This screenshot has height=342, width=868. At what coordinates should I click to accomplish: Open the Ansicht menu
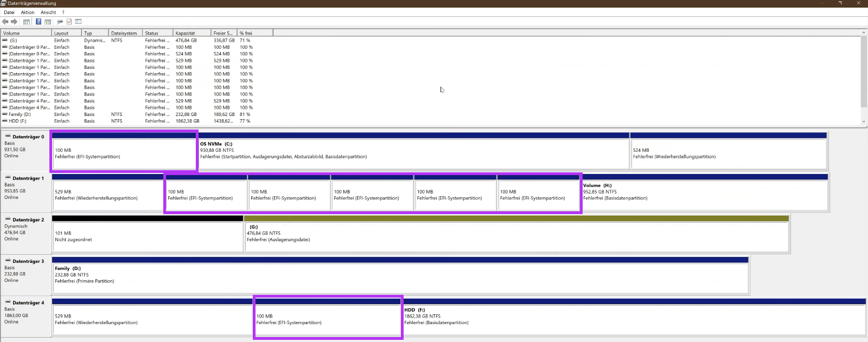(48, 12)
